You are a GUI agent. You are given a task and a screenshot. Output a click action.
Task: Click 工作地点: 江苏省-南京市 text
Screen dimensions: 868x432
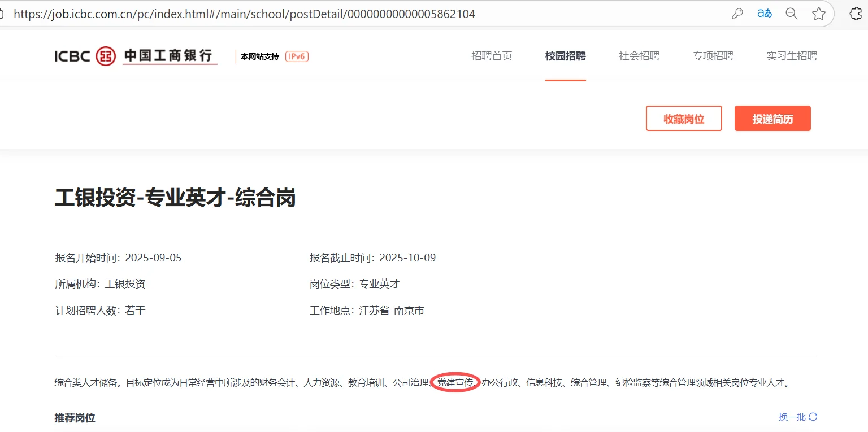click(x=367, y=311)
